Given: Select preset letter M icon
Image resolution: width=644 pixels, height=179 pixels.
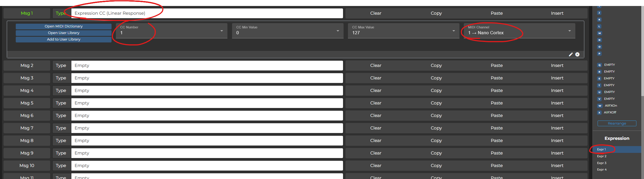Looking at the screenshot, I should (599, 33).
